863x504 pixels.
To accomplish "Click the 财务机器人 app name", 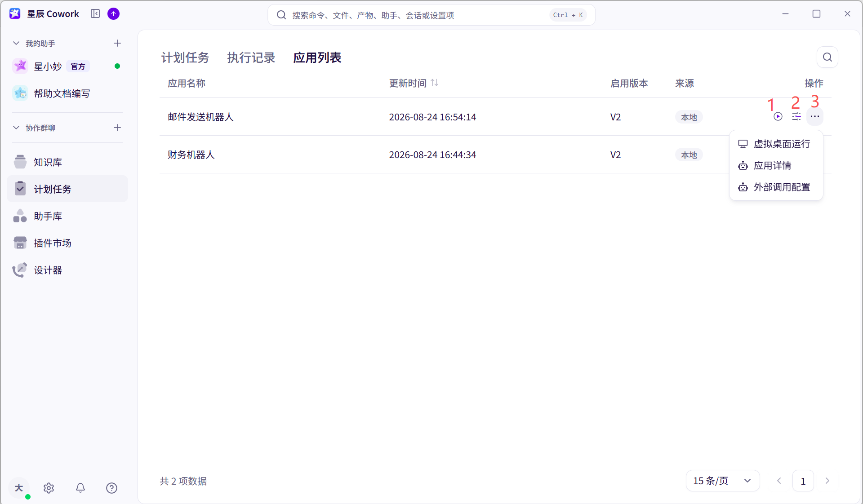I will [x=191, y=155].
